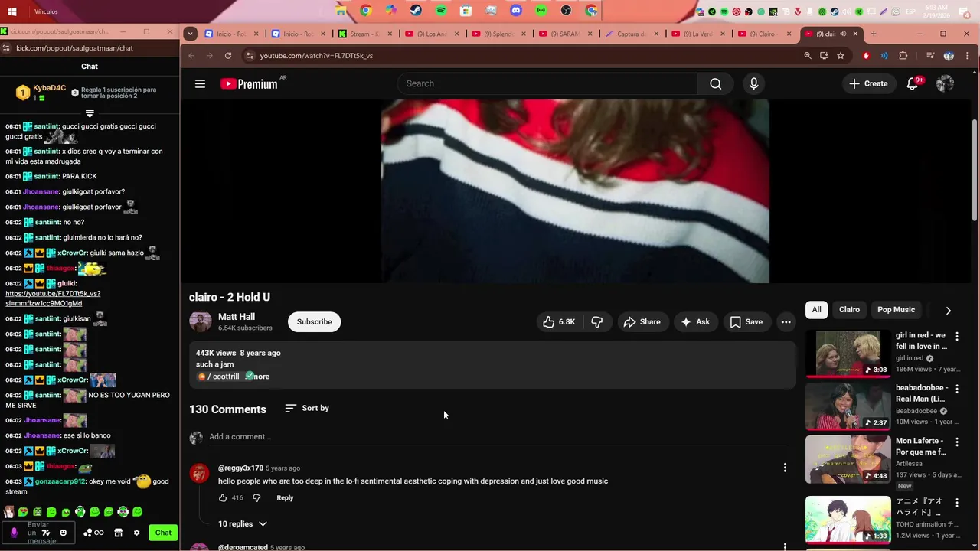
Task: Open options for Mon Laferte video
Action: click(956, 442)
